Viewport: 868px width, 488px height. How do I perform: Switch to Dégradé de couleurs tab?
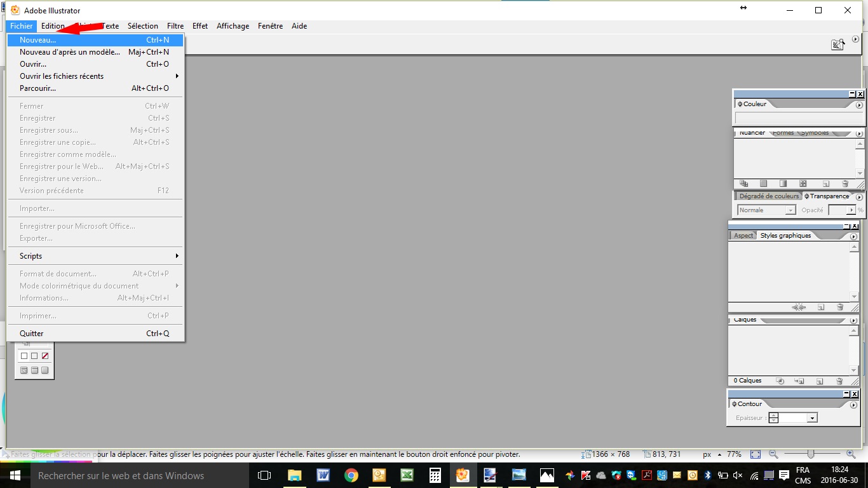769,196
